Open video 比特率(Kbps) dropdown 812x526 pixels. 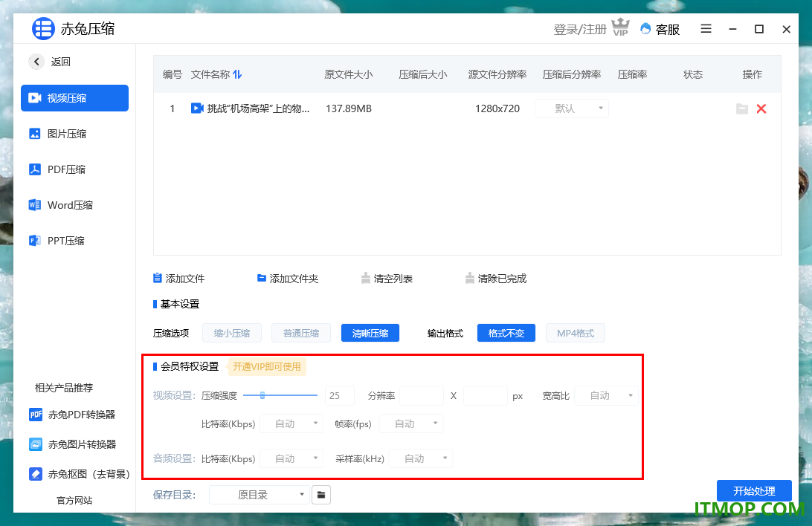[x=291, y=423]
